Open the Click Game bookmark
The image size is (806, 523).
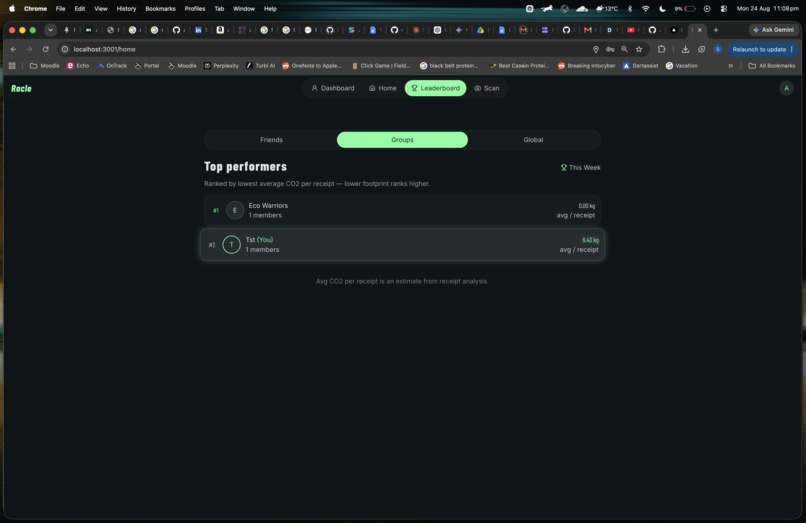pyautogui.click(x=381, y=66)
